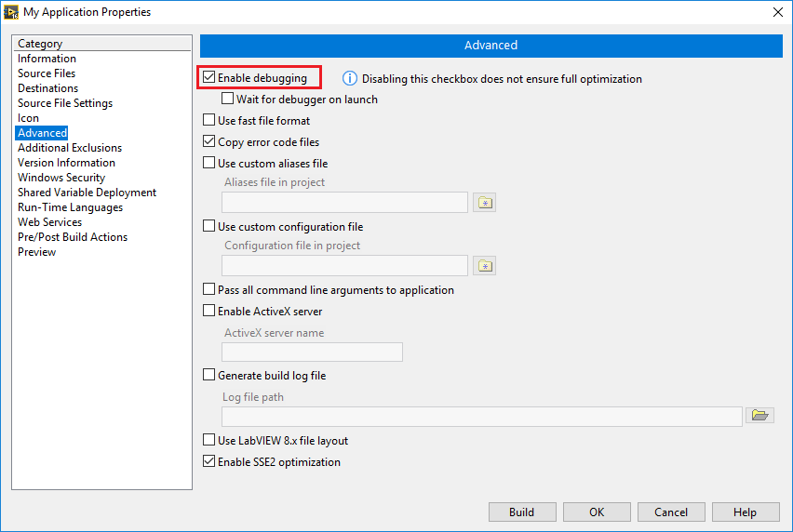This screenshot has height=532, width=793.
Task: Enable Wait for debugger on launch
Action: pos(228,100)
